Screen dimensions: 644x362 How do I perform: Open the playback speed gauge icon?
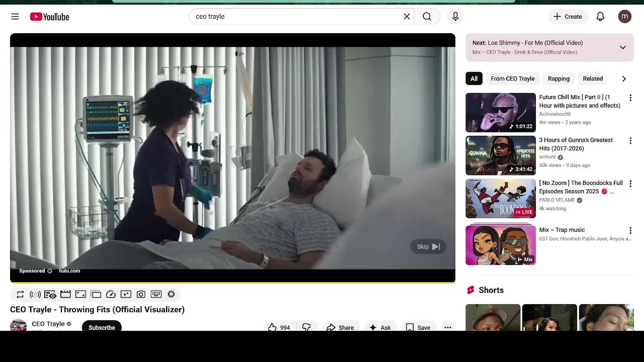(111, 294)
